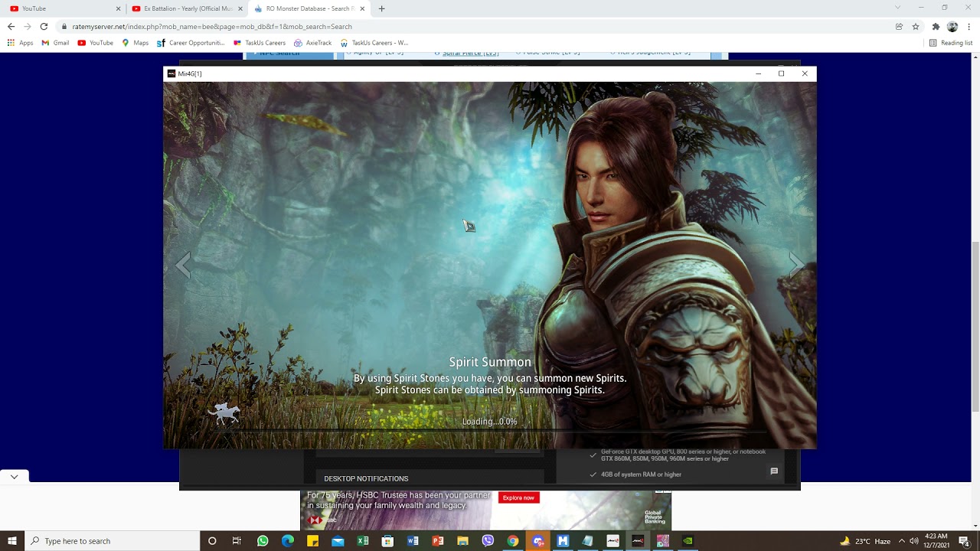Viewport: 980px width, 551px height.
Task: Show the next loading tip with right arrow
Action: [797, 265]
